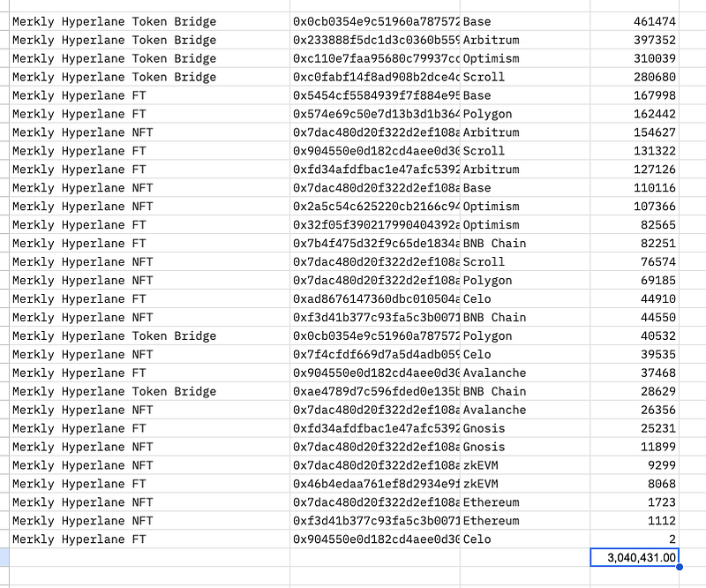Select the total cell showing 3,040,431.00
The image size is (706, 588).
tap(635, 557)
